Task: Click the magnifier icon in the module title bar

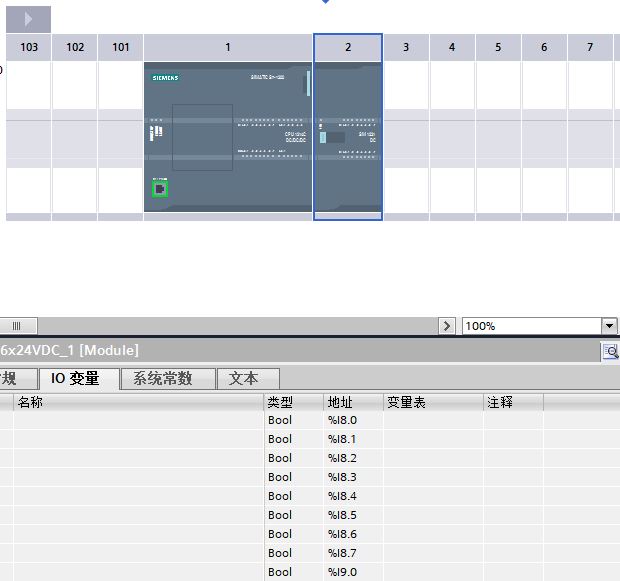Action: [609, 351]
